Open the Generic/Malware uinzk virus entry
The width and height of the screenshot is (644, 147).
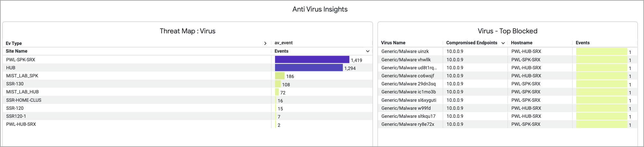405,51
